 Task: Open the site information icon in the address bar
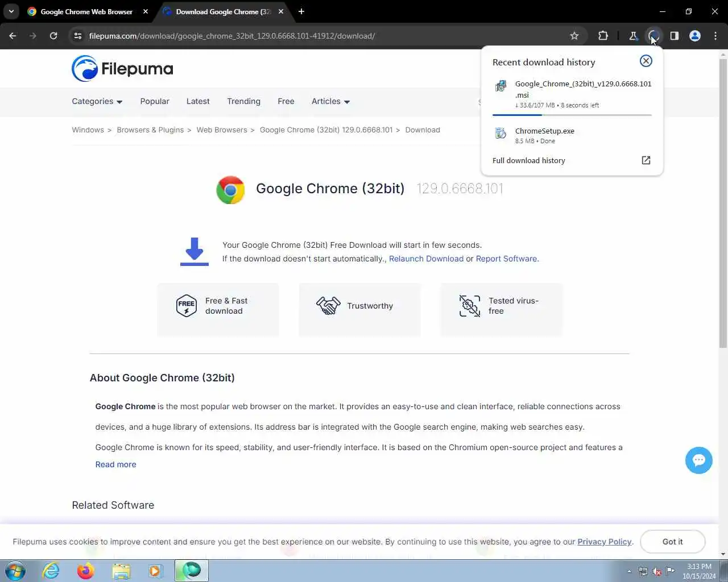click(78, 36)
